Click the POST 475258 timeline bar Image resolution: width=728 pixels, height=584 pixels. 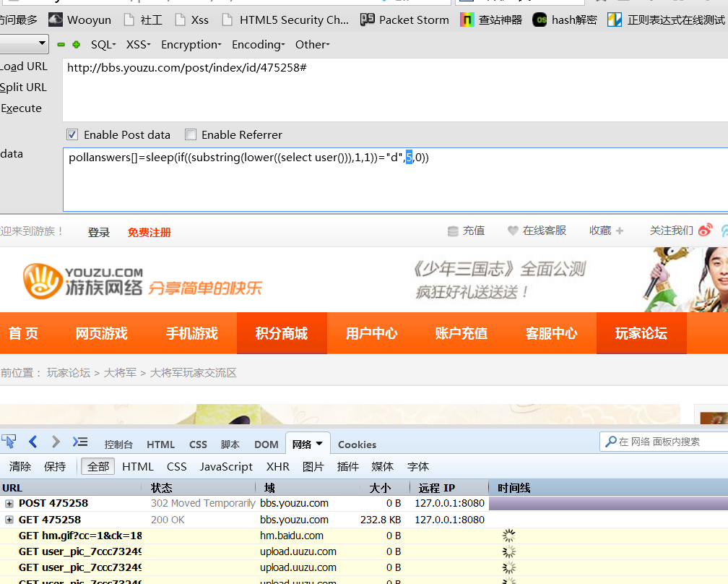pos(608,504)
